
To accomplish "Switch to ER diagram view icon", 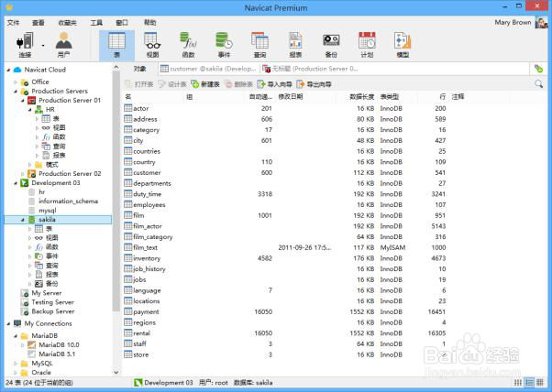I will point(540,383).
